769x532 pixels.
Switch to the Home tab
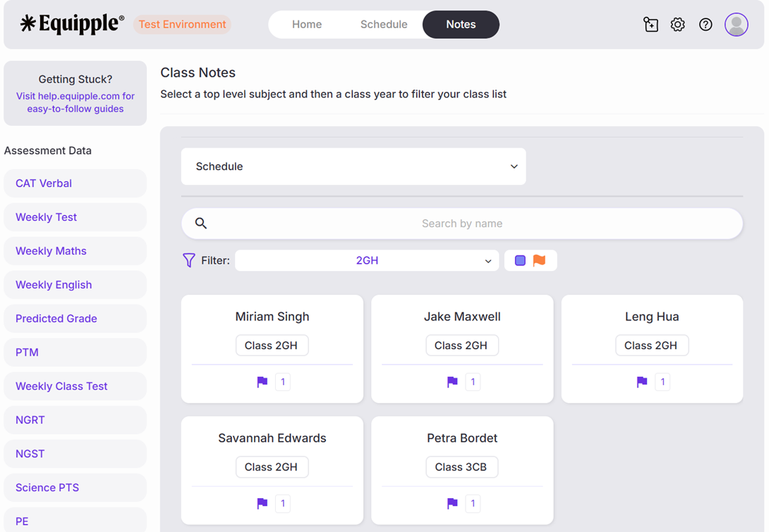(307, 25)
